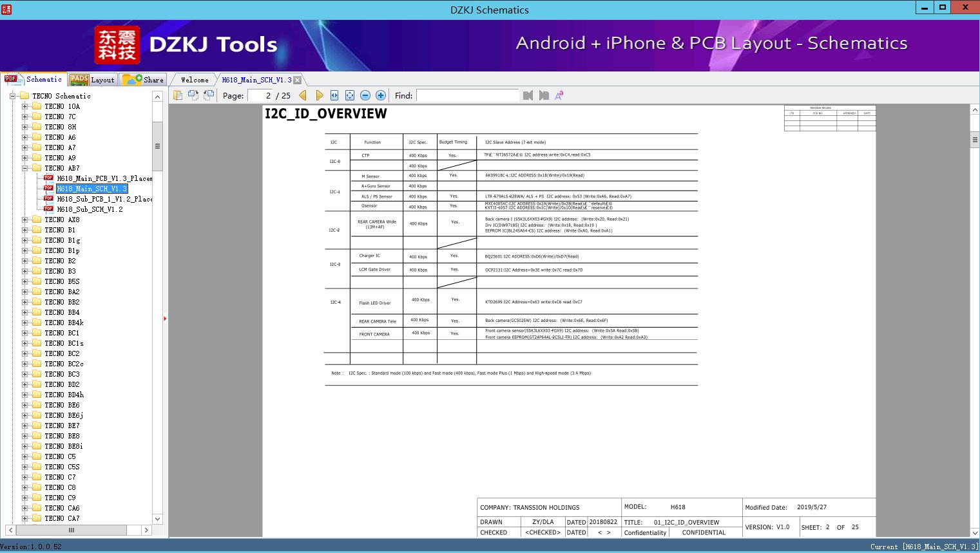Click the PDF icon of H618_Main_PCB_V1.3 file
This screenshot has width=980, height=553.
[48, 178]
